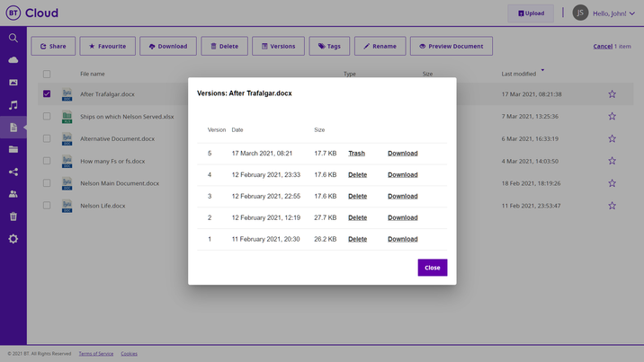Viewport: 644px width, 362px height.
Task: Click the Preview Document toolbar button
Action: 452,46
